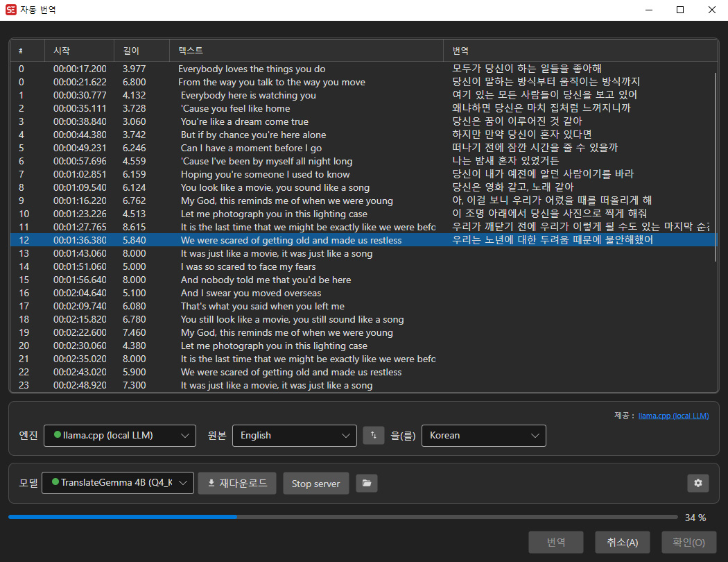Click the 재다운로드 re-download button

pos(237,483)
